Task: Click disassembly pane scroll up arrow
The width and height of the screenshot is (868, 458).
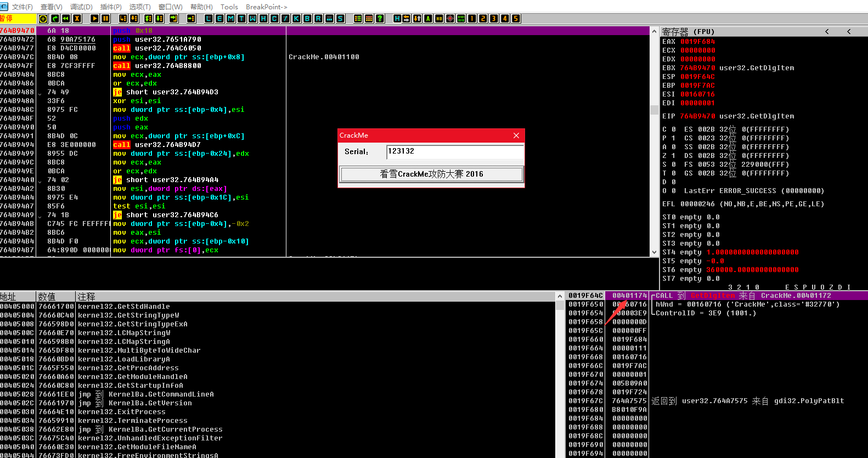Action: (x=654, y=31)
